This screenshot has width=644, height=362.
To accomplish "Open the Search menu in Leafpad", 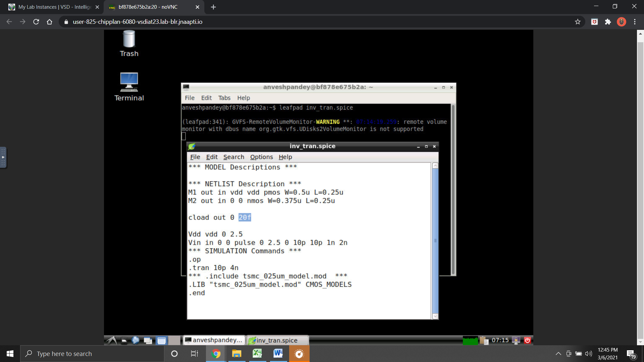I will pyautogui.click(x=233, y=157).
